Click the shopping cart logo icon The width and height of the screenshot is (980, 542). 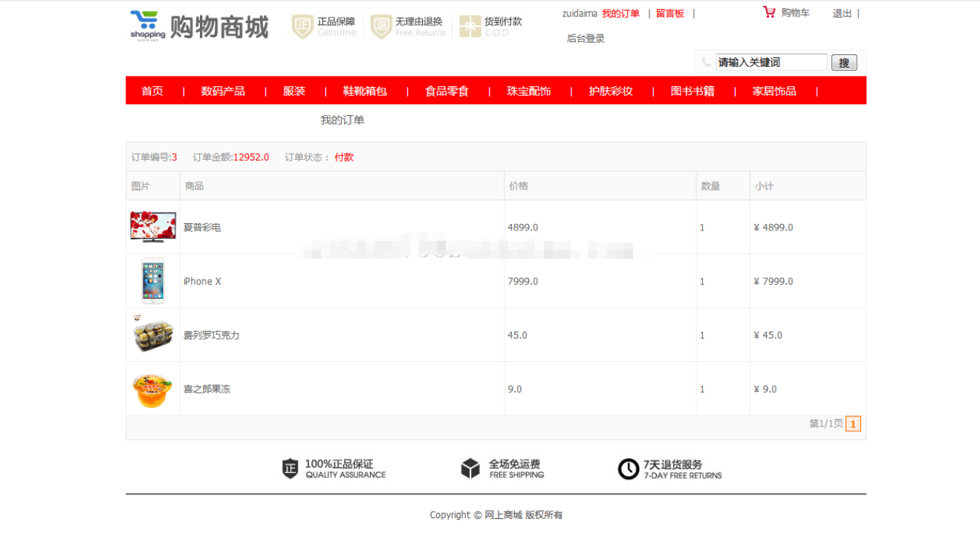(148, 26)
